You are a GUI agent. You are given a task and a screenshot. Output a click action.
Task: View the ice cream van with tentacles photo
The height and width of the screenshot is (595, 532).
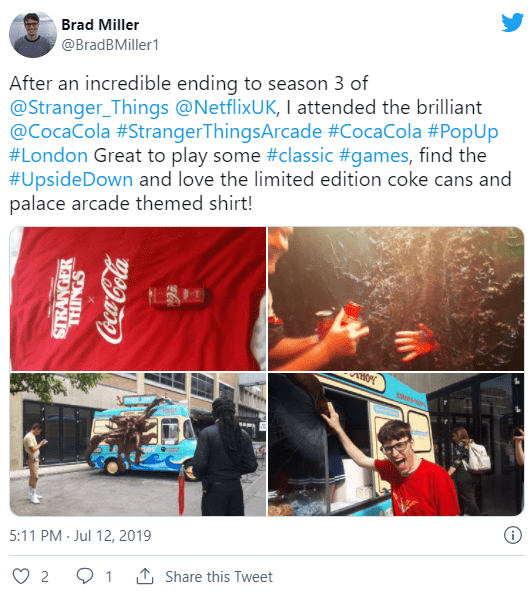click(138, 444)
